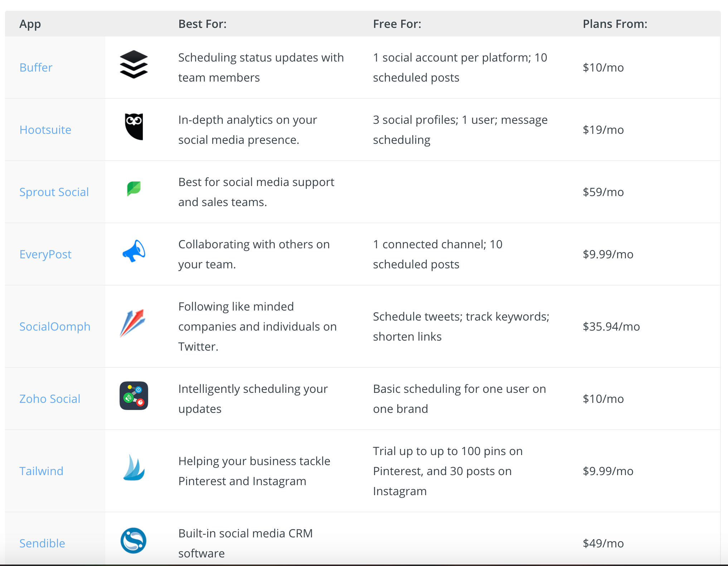728x566 pixels.
Task: Click the Hootsuite owl logo
Action: [x=134, y=126]
